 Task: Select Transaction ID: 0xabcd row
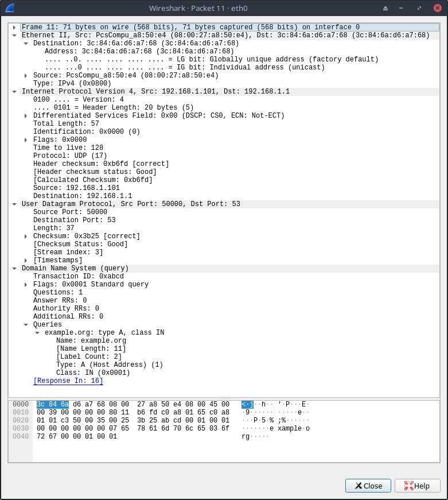coord(79,276)
